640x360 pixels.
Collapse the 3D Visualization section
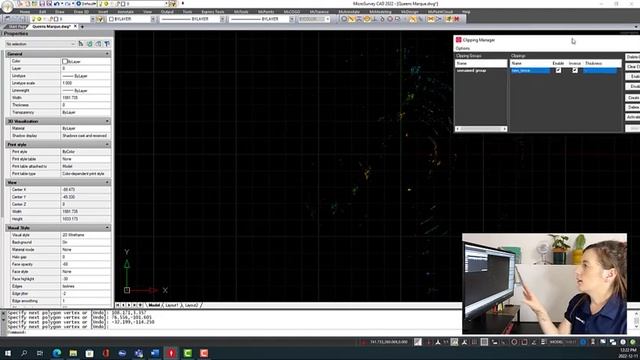107,121
